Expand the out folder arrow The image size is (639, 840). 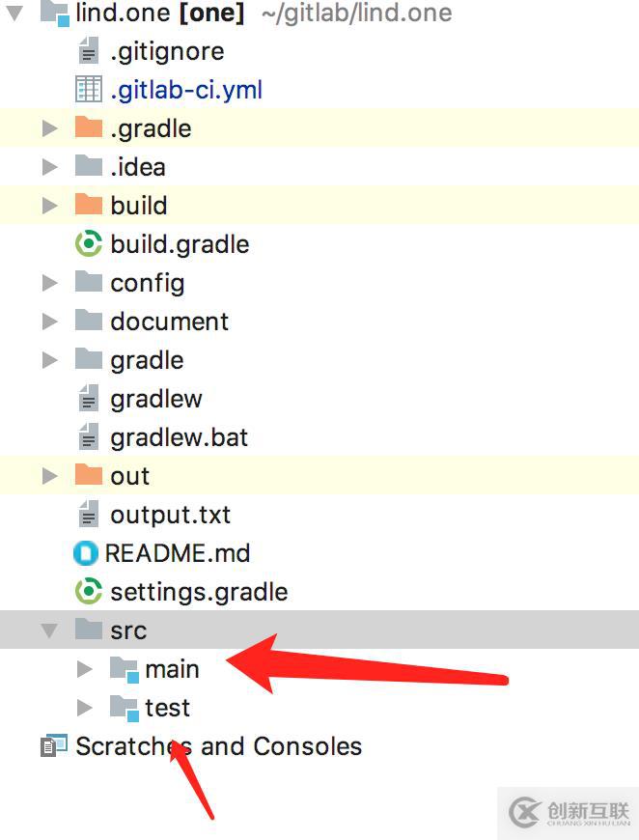pyautogui.click(x=50, y=476)
